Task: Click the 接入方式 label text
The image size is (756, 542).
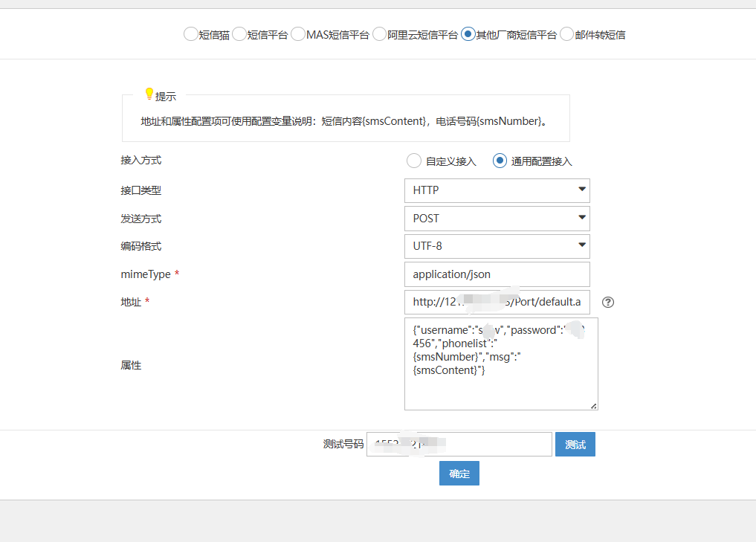Action: [140, 160]
